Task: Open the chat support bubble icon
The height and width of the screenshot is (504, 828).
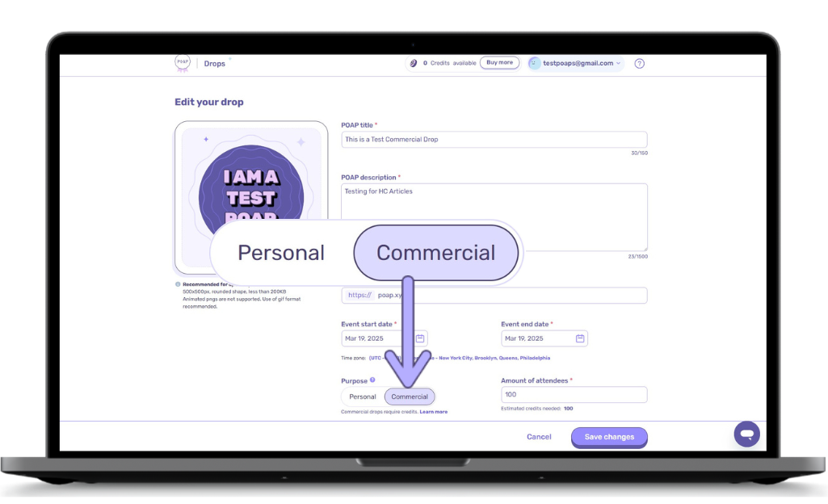Action: click(746, 434)
